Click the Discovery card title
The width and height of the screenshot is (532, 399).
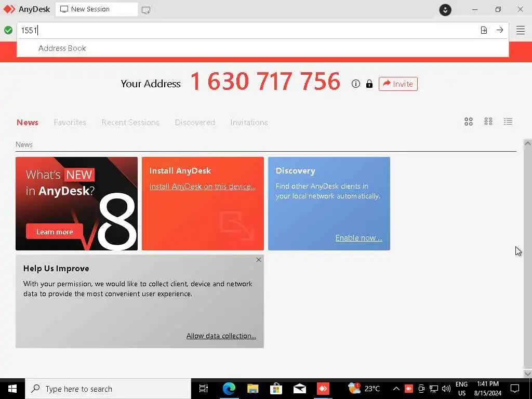[295, 170]
